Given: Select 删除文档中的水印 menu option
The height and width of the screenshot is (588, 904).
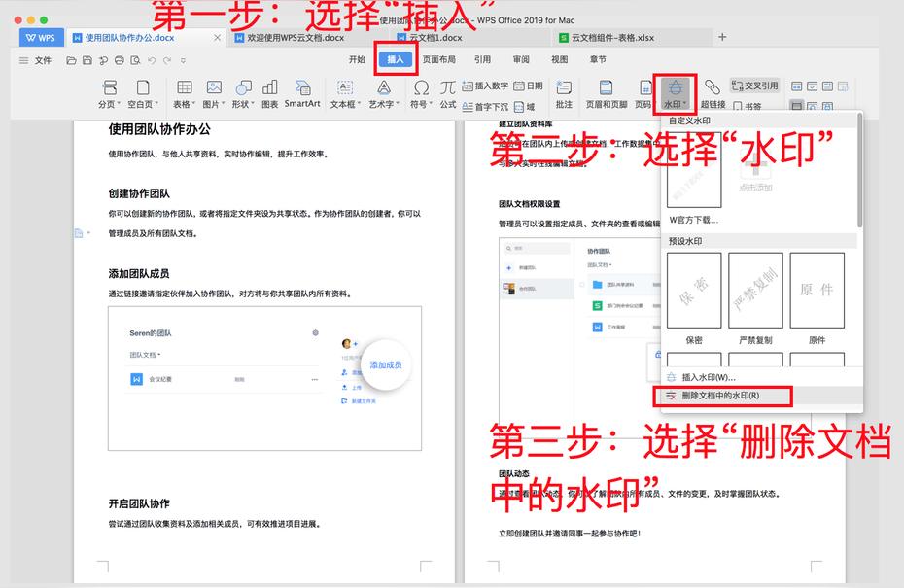Looking at the screenshot, I should point(720,396).
